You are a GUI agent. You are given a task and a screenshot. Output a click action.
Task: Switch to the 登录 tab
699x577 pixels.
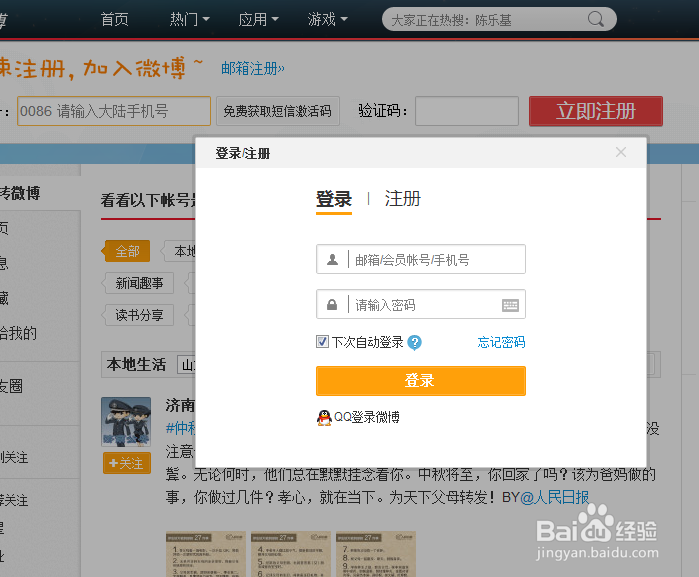(334, 199)
